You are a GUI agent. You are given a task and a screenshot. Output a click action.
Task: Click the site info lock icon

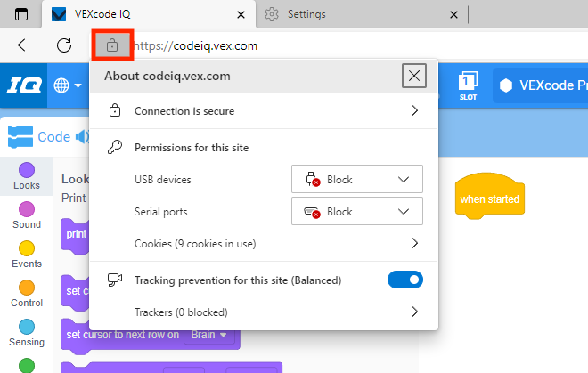coord(112,45)
